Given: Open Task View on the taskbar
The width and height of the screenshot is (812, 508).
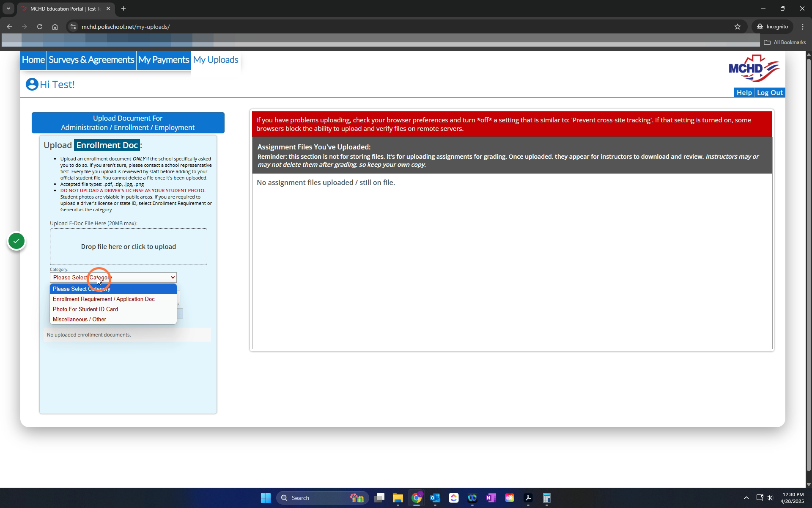Looking at the screenshot, I should coord(379,498).
